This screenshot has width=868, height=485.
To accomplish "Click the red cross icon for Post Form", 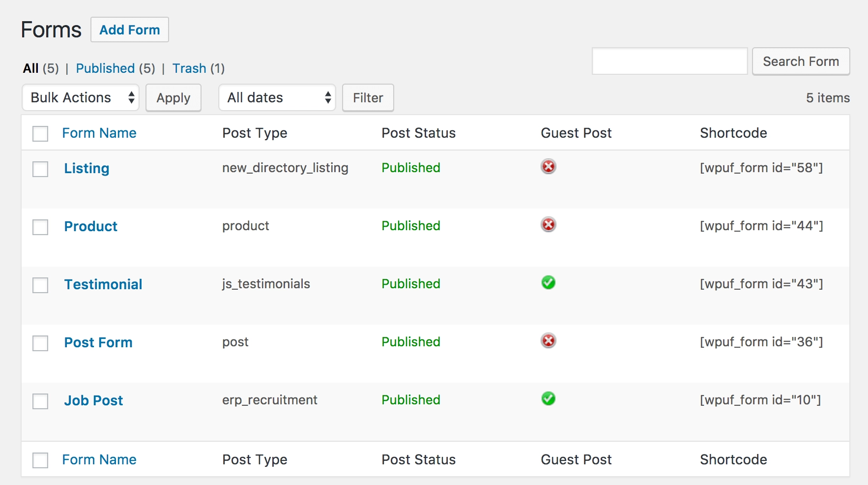I will coord(548,341).
